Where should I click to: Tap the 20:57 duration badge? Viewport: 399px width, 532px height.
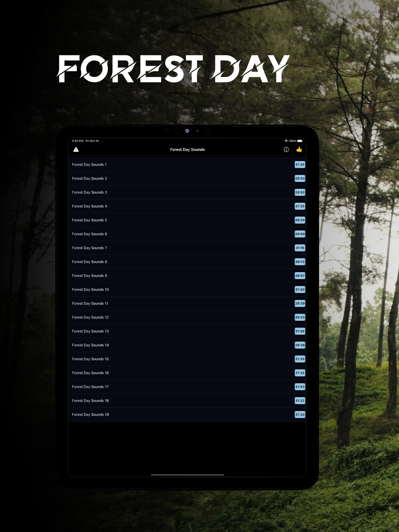coord(300,276)
